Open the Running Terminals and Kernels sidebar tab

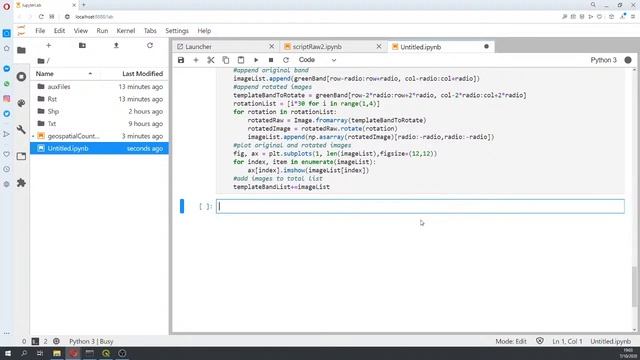[x=21, y=77]
